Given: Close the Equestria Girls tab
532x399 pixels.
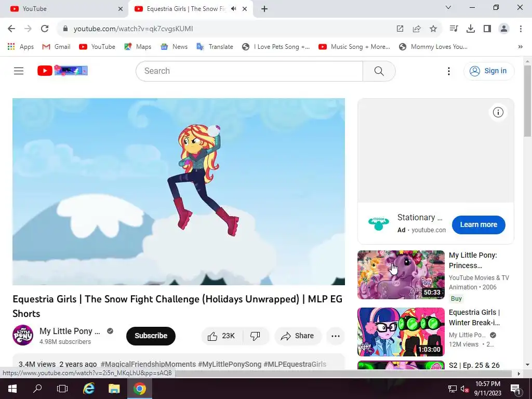Looking at the screenshot, I should (245, 9).
